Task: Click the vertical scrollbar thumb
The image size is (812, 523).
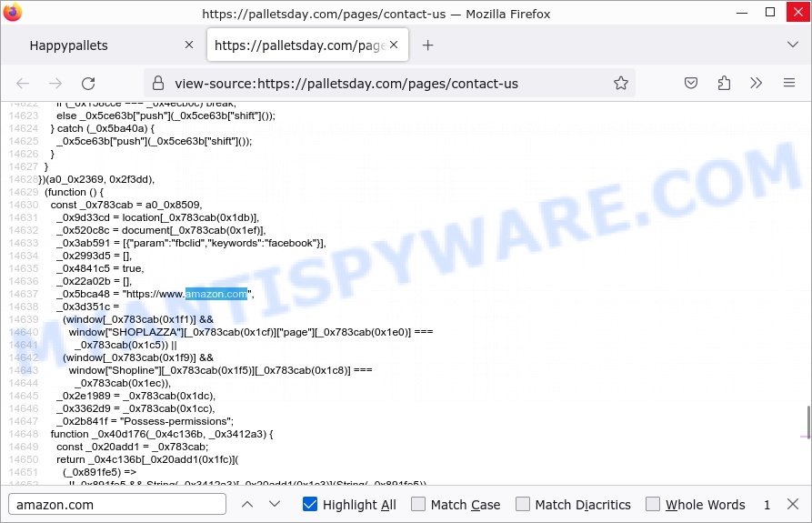Action: coord(807,423)
